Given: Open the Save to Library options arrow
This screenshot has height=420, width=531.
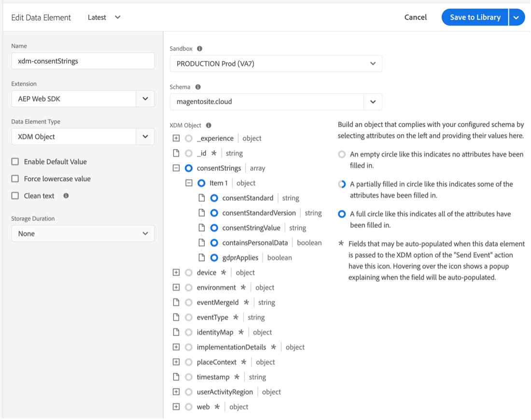Looking at the screenshot, I should pyautogui.click(x=517, y=17).
